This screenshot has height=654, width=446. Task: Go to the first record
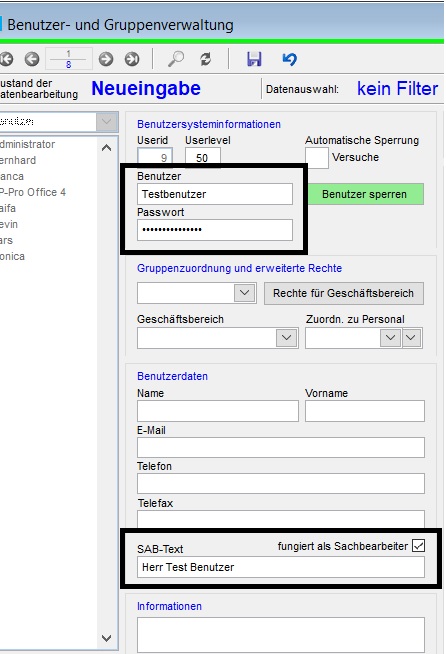pos(6,59)
